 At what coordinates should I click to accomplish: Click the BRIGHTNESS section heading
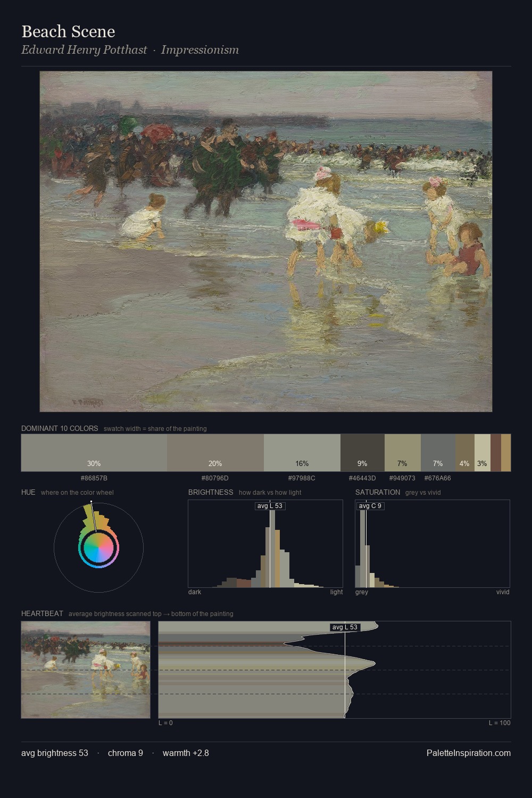tap(211, 492)
